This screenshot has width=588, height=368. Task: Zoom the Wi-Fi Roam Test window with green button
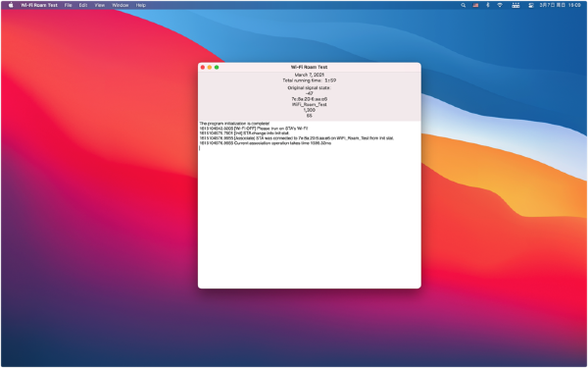point(217,67)
